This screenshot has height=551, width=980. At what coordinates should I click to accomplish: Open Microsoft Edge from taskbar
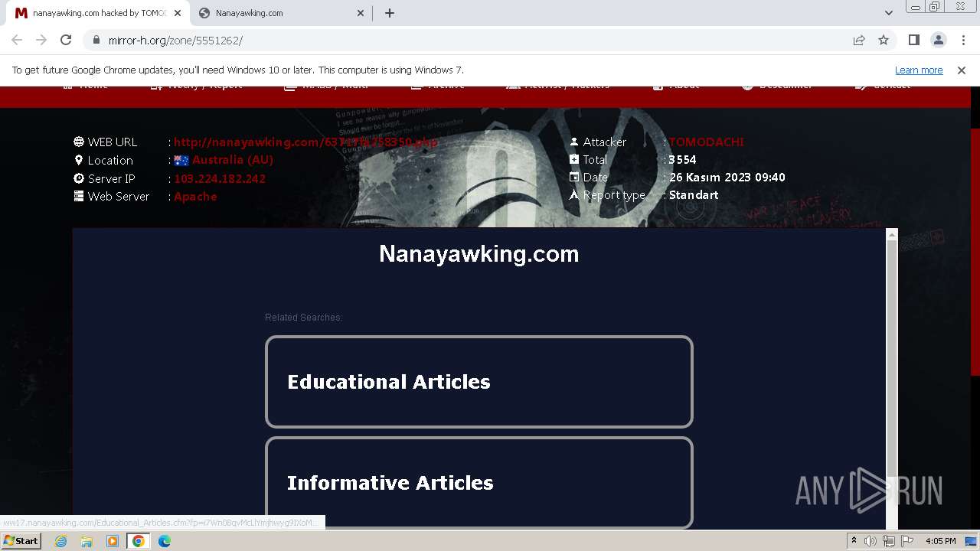[165, 541]
